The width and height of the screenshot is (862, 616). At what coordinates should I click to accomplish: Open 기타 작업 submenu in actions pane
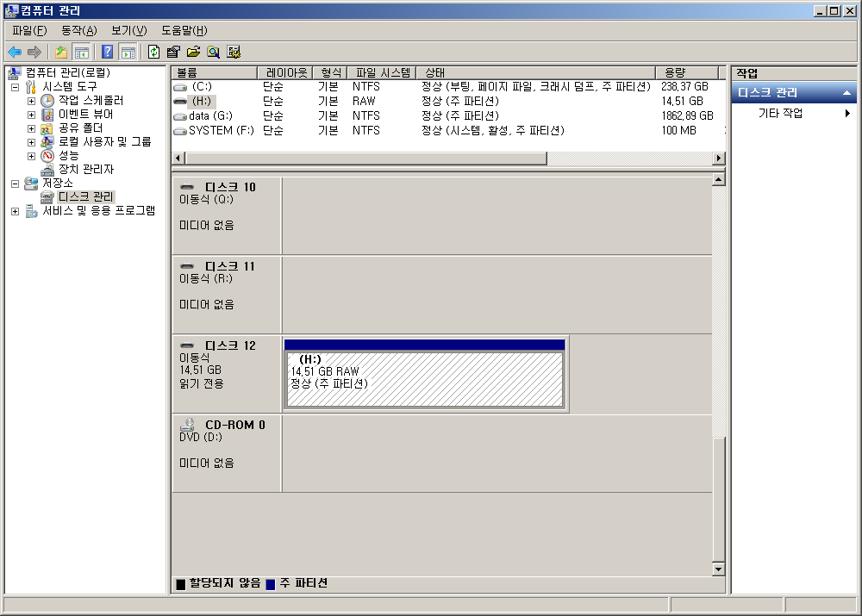click(780, 114)
